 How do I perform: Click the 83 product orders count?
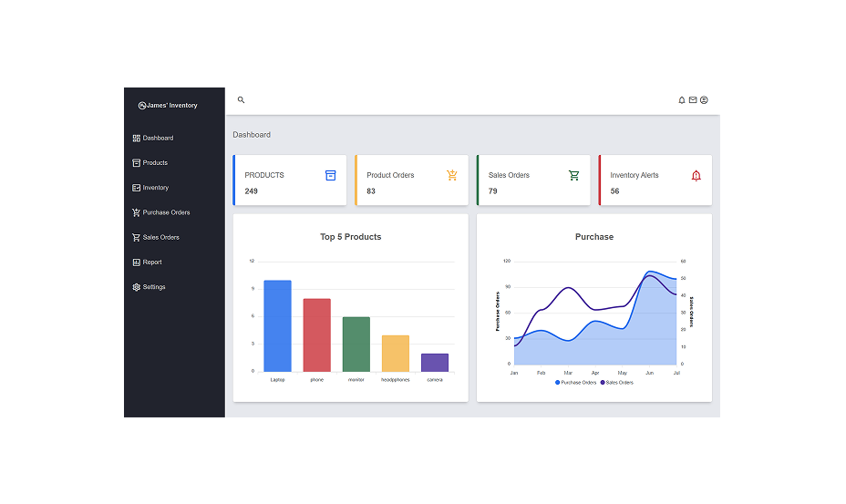tap(371, 191)
